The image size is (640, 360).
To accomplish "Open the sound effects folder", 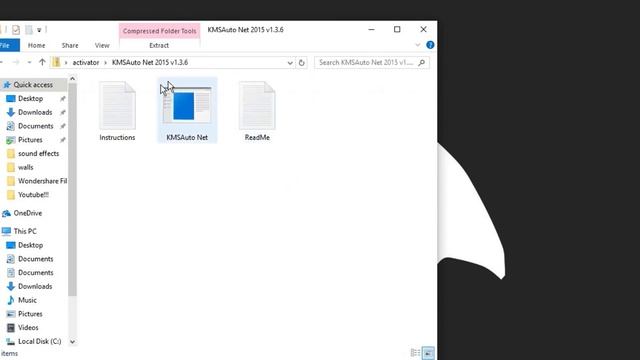I will point(38,153).
